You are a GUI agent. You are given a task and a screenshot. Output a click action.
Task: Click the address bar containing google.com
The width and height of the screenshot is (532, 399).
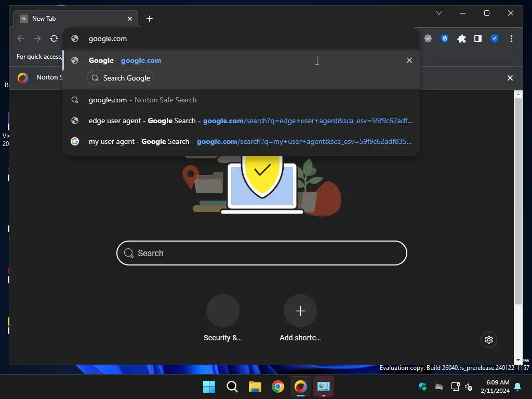241,38
